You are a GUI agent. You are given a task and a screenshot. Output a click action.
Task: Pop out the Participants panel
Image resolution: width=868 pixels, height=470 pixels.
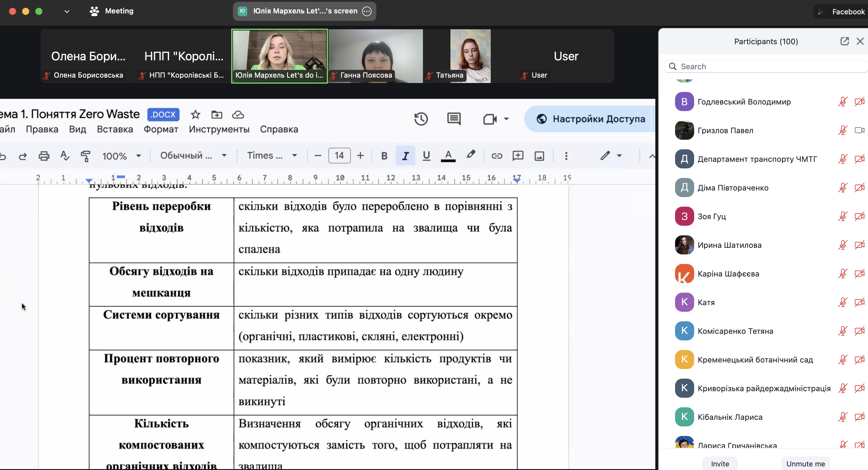[x=844, y=42]
